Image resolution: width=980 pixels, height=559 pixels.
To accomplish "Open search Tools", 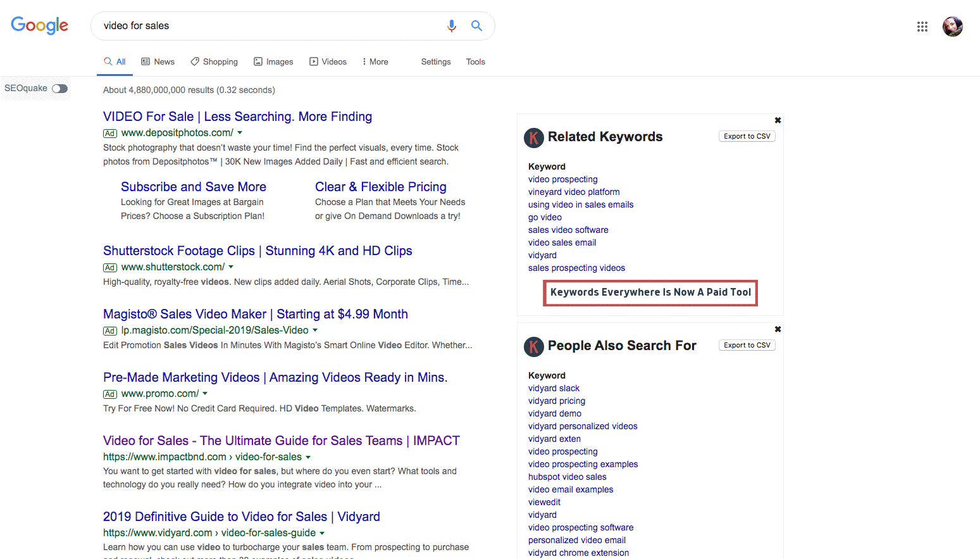I will coord(476,61).
